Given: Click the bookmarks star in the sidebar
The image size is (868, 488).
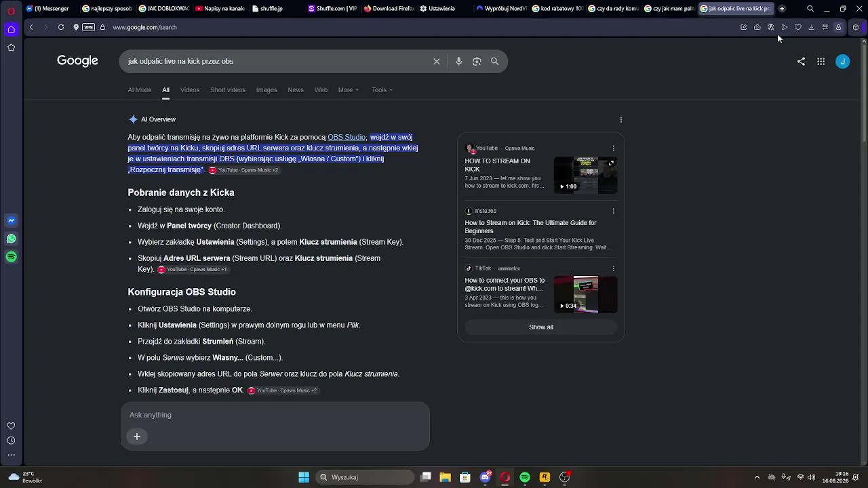Looking at the screenshot, I should (11, 47).
